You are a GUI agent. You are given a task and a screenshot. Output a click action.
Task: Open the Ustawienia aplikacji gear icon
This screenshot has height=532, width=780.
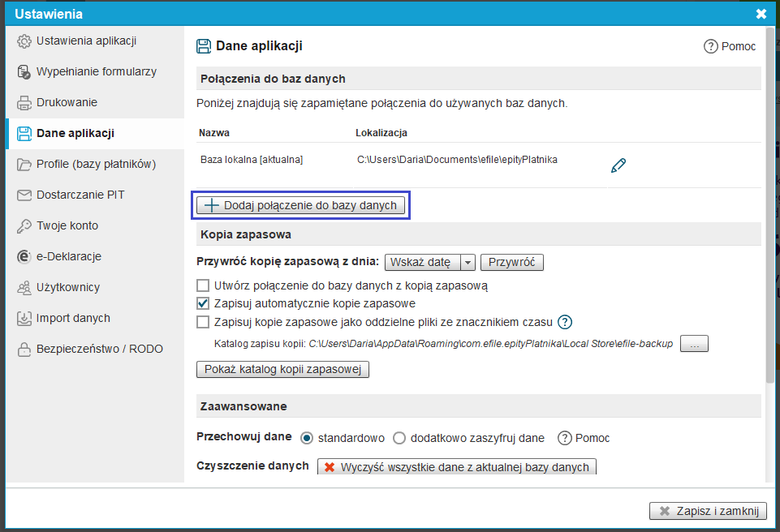[x=24, y=41]
